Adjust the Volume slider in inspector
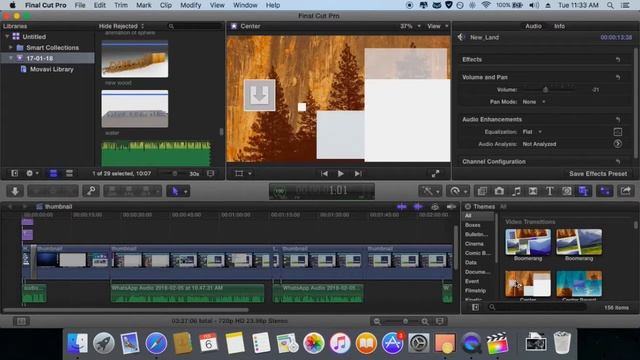This screenshot has height=360, width=640. pyautogui.click(x=545, y=89)
